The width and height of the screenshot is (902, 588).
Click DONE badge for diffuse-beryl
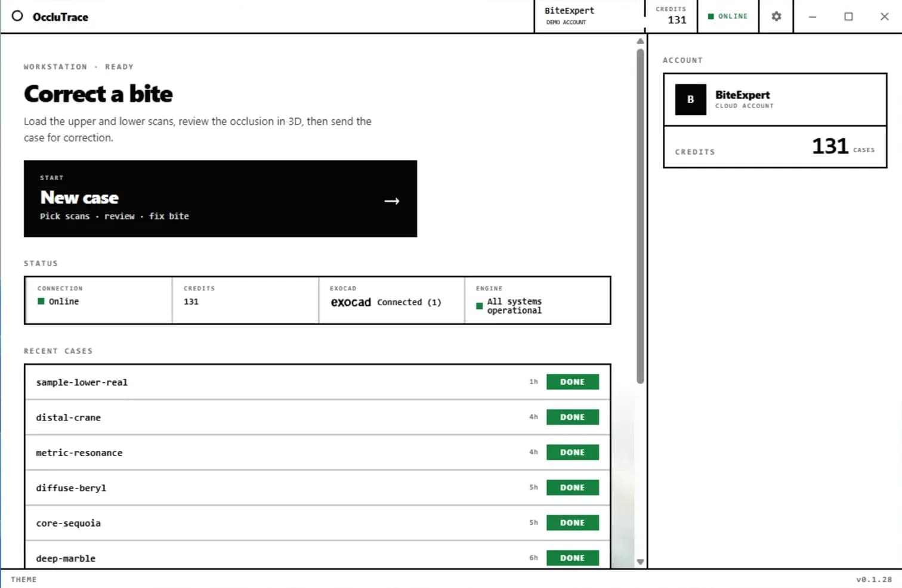pyautogui.click(x=572, y=487)
